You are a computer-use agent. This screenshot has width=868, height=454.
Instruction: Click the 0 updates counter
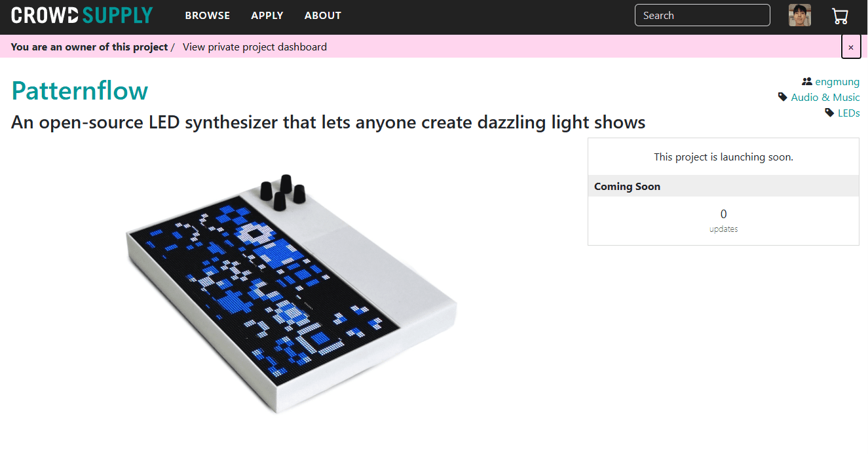point(723,221)
